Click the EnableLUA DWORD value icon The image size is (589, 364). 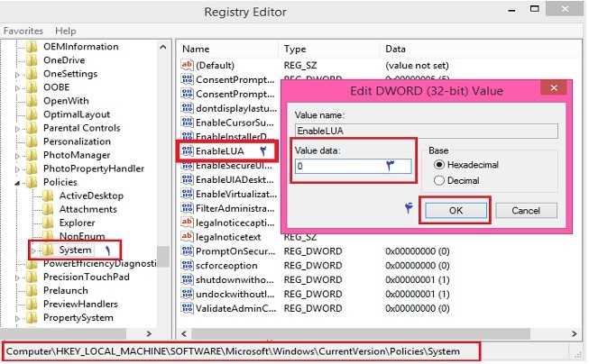188,151
